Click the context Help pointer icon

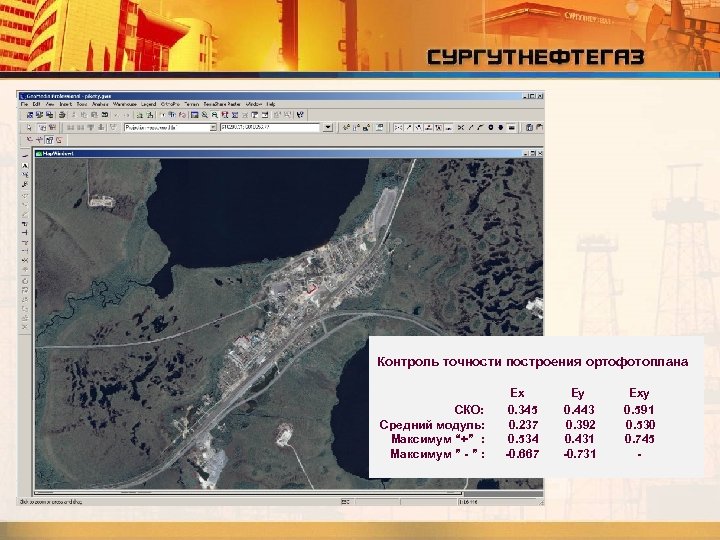click(300, 115)
